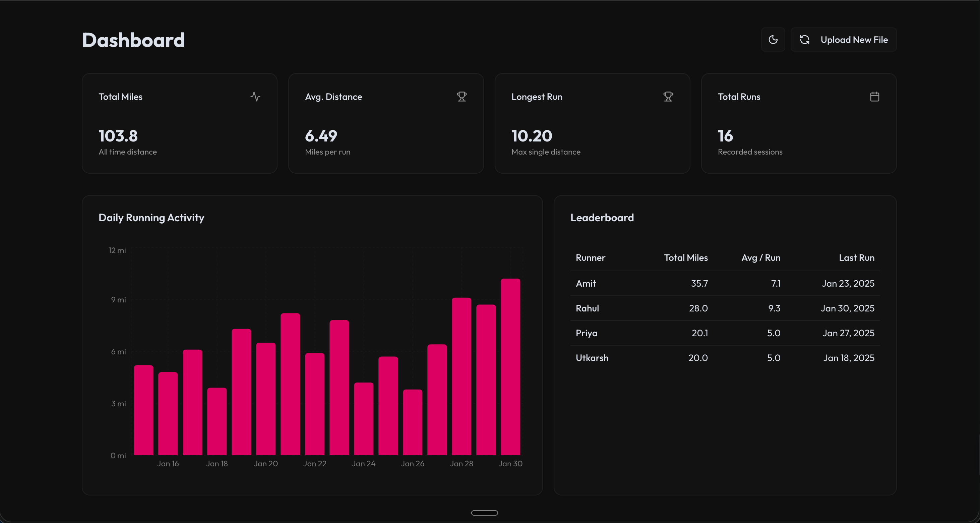
Task: Click the Last Run column header
Action: [x=856, y=258]
